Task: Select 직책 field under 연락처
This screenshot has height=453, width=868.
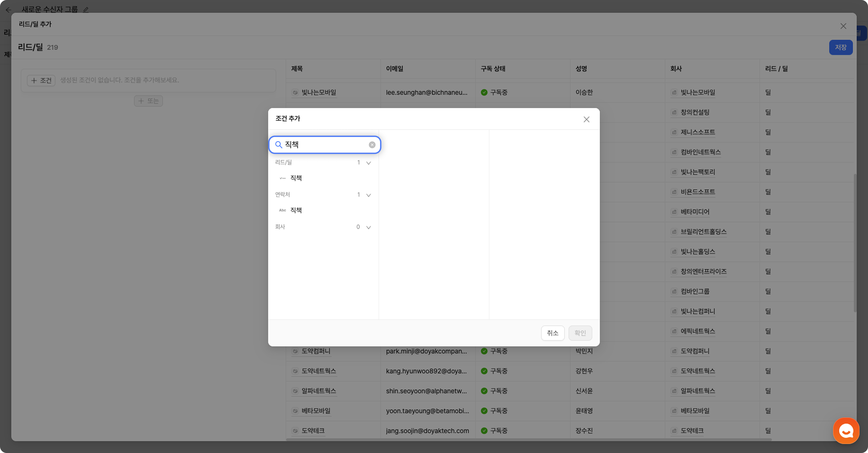Action: point(296,210)
